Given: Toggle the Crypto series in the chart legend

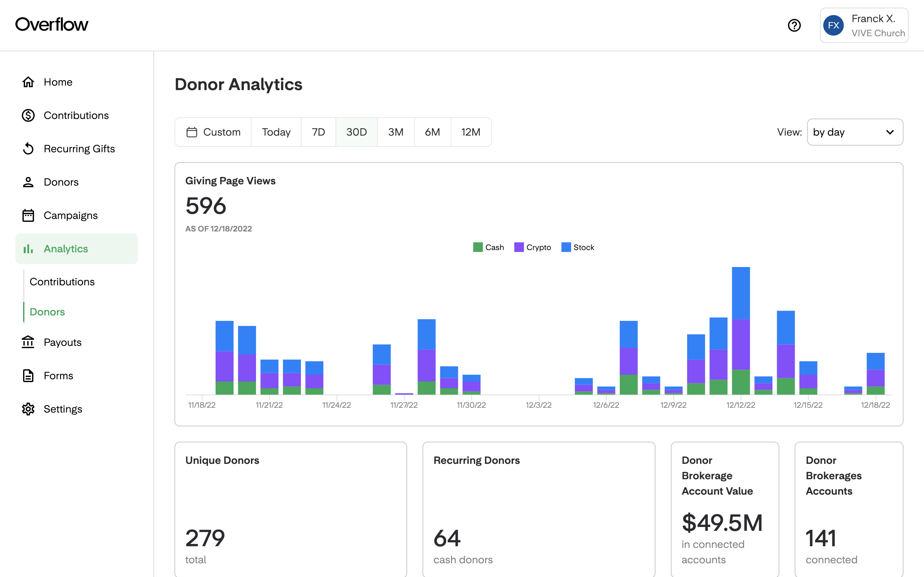Looking at the screenshot, I should (533, 247).
